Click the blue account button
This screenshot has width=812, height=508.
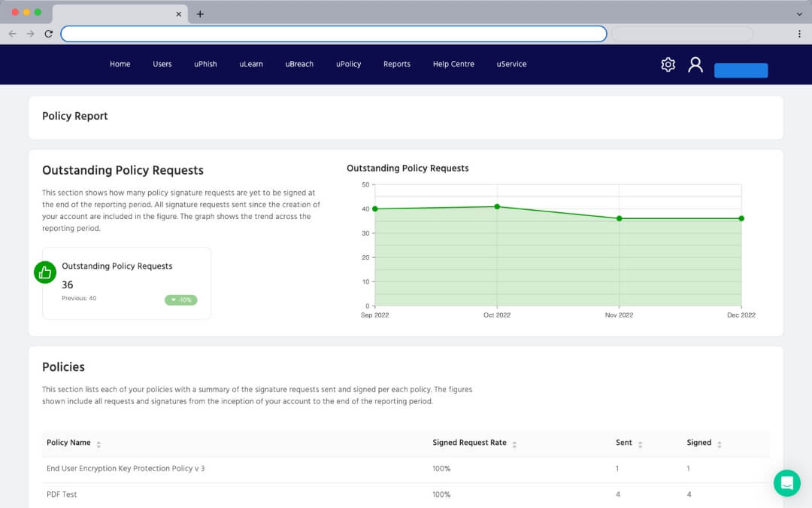[x=741, y=71]
